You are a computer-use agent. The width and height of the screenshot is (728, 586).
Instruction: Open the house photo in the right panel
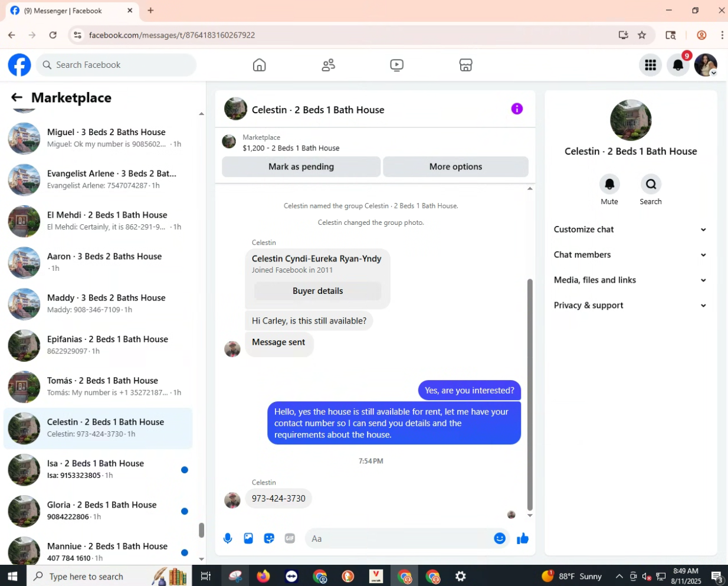(631, 120)
